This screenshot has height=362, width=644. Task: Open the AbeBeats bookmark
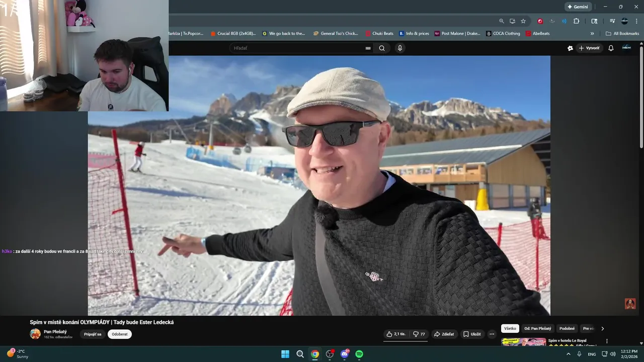[537, 34]
